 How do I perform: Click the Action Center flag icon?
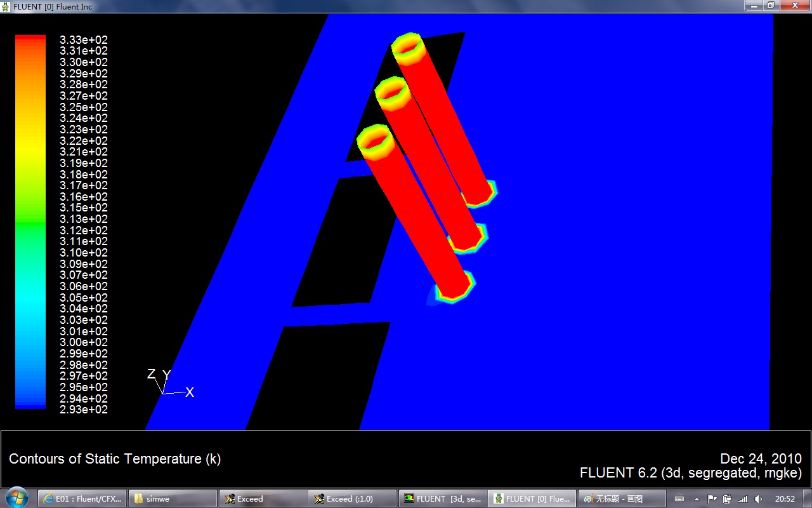[712, 499]
